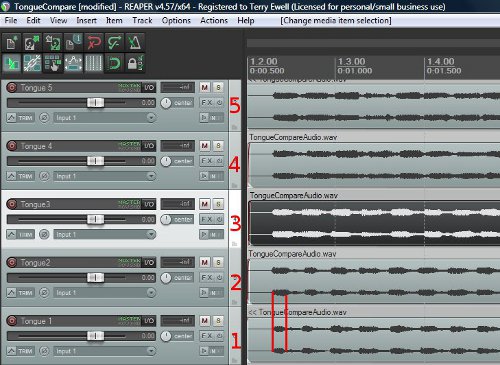The height and width of the screenshot is (365, 500).
Task: Click the Tongue2 track peak meter readout
Action: (x=177, y=263)
